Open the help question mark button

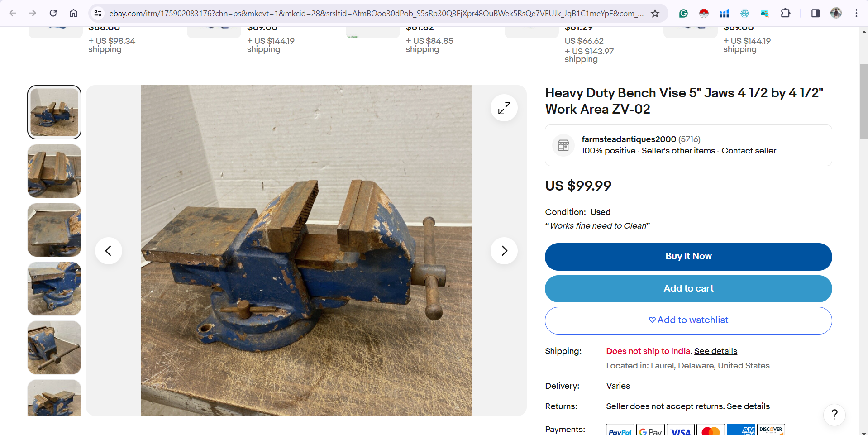(x=835, y=415)
